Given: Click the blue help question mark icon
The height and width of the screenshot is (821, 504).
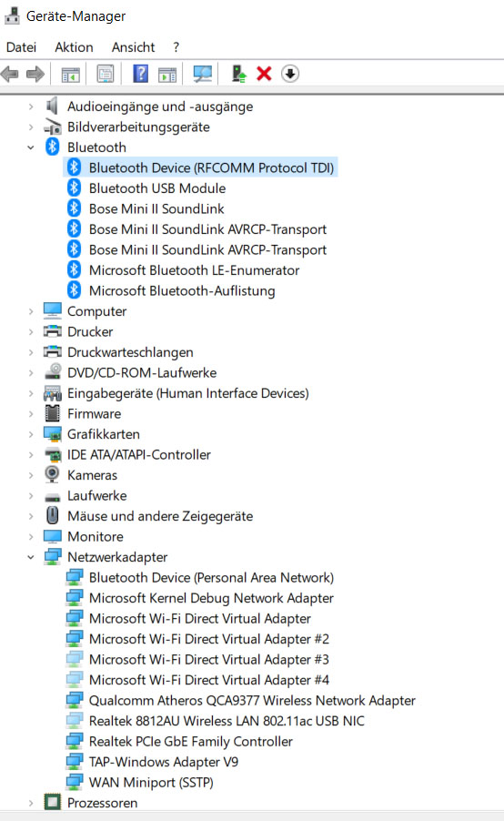Looking at the screenshot, I should 140,74.
